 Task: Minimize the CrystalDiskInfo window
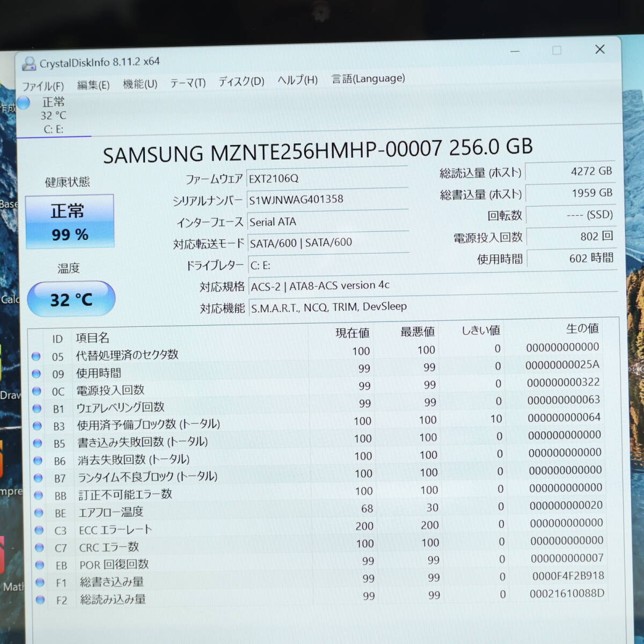click(x=515, y=52)
